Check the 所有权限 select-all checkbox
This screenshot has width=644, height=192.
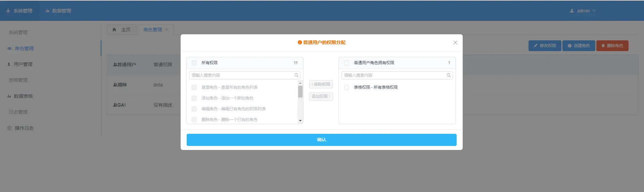coord(194,63)
